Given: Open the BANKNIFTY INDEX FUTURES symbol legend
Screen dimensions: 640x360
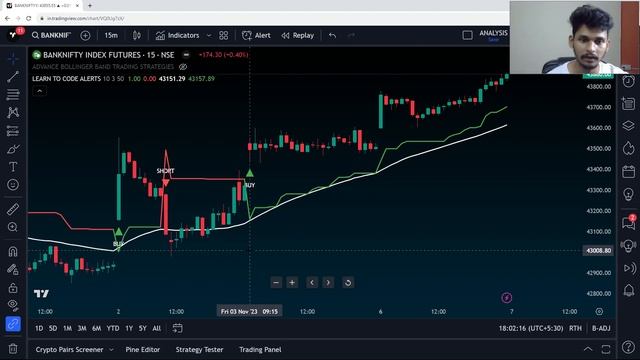Looking at the screenshot, I should click(x=109, y=55).
